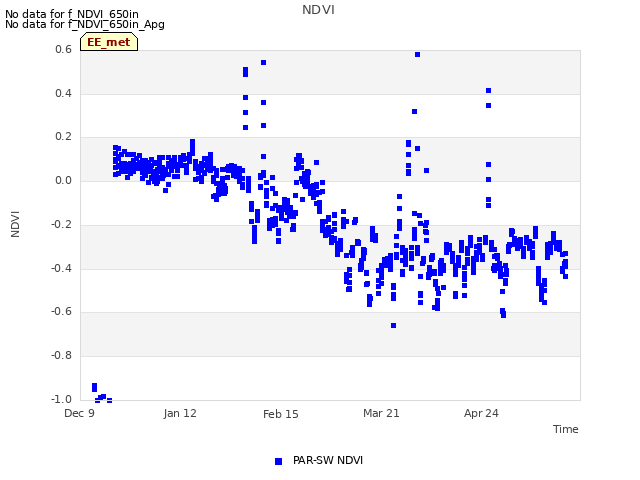Screen dimensions: 640x480
Task: Click the -0.8 y-axis tick label
Action: pos(61,356)
